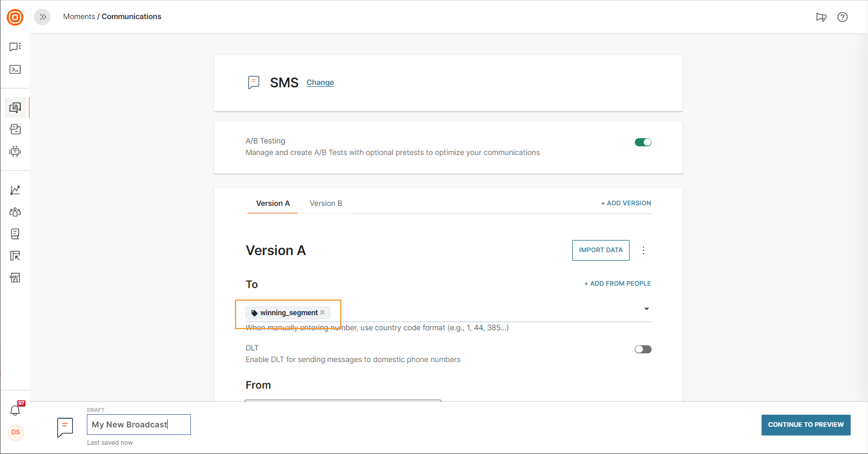Open the notifications bell
Image resolution: width=868 pixels, height=454 pixels.
pos(15,410)
